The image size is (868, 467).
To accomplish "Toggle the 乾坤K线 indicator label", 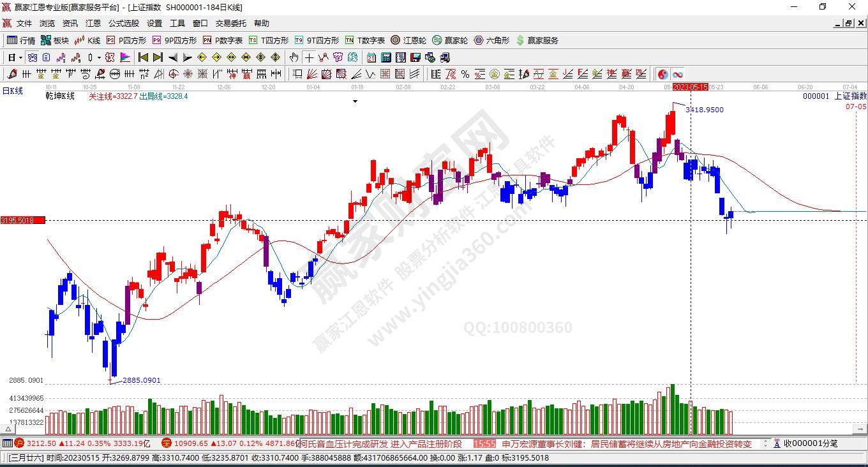I will [x=59, y=96].
